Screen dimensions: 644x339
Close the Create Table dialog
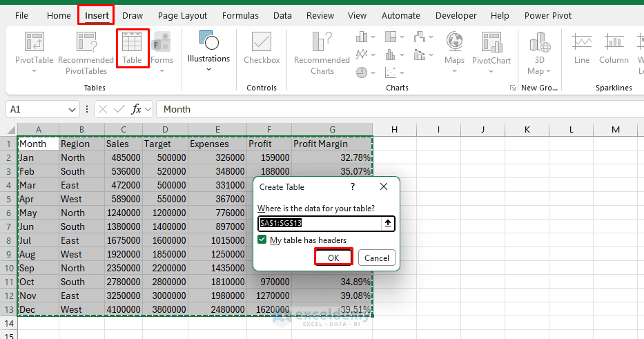click(x=384, y=186)
